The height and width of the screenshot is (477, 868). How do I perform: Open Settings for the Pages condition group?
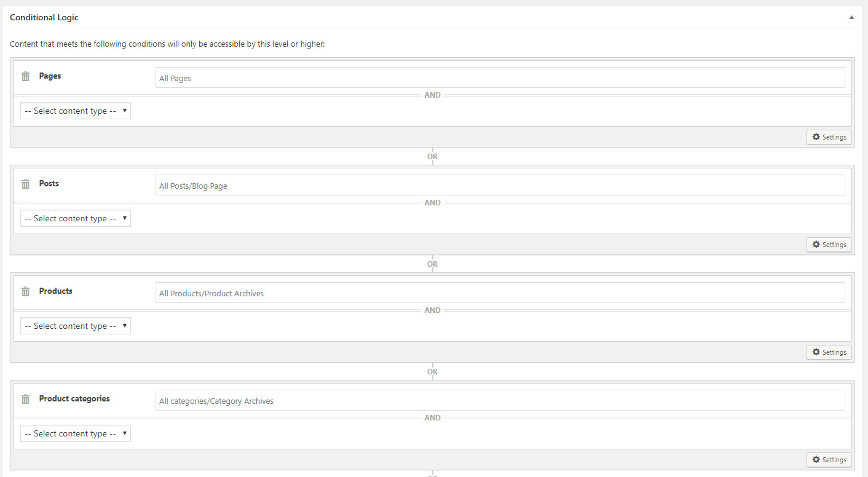(829, 137)
